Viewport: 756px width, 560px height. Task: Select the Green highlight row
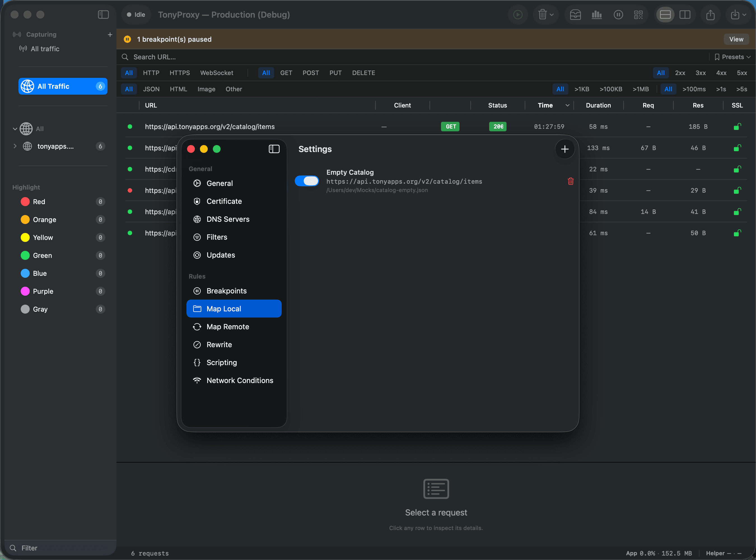tap(63, 256)
